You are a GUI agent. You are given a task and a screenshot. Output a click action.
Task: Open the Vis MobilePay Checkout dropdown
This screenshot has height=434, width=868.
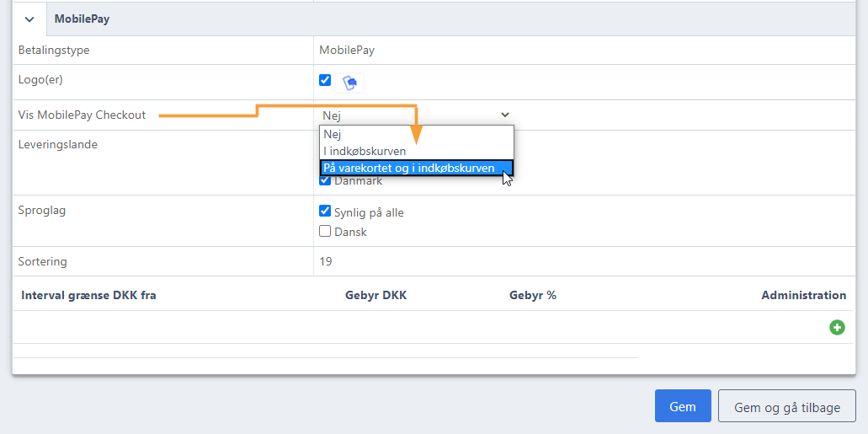[416, 115]
